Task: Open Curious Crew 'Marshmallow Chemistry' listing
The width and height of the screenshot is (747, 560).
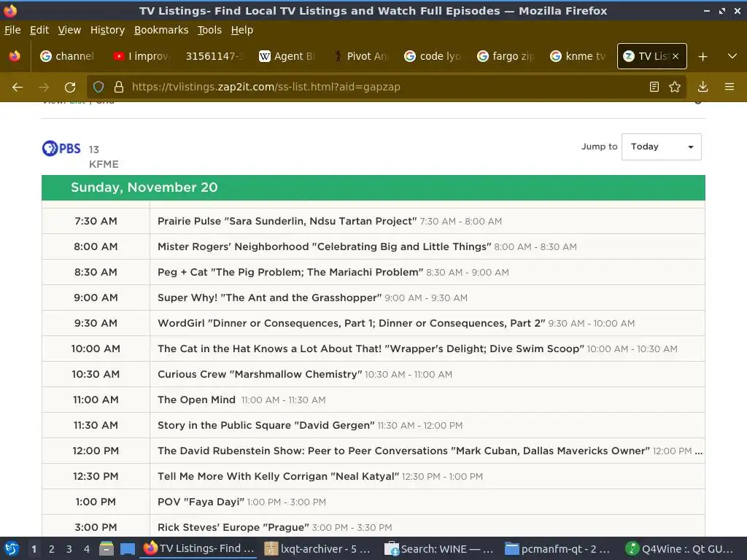Action: (260, 374)
